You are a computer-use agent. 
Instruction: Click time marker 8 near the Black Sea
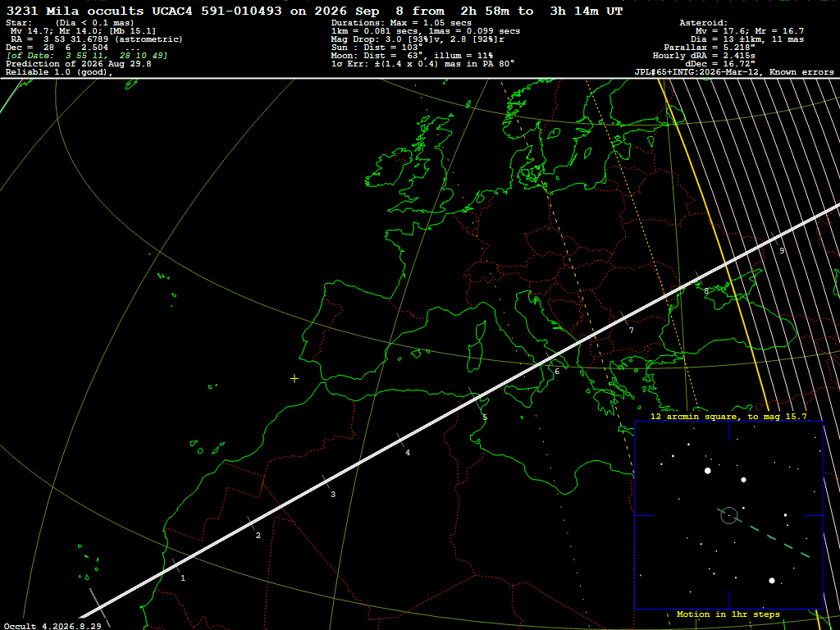(706, 291)
